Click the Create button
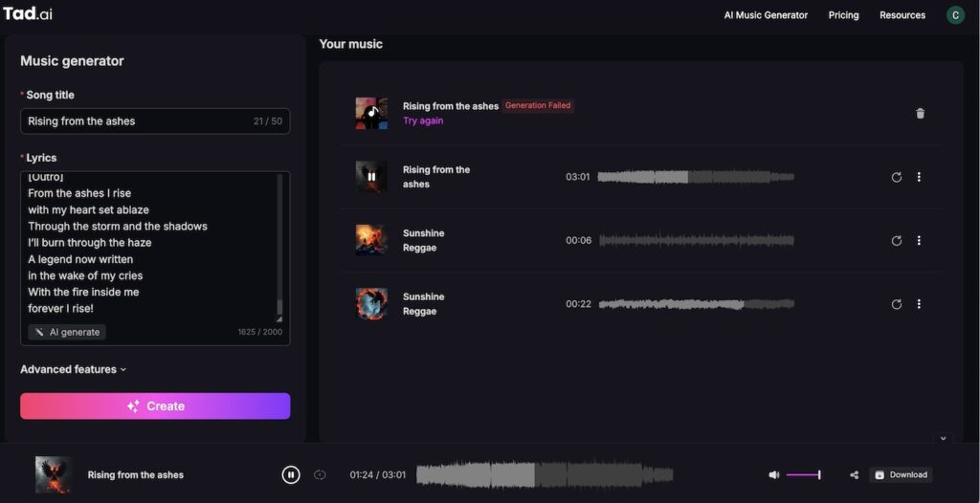This screenshot has height=503, width=980. tap(155, 406)
